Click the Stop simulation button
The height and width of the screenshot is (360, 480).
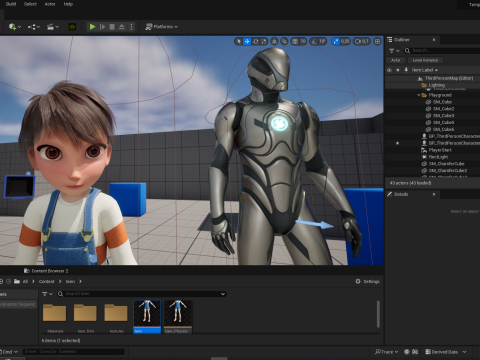click(112, 27)
